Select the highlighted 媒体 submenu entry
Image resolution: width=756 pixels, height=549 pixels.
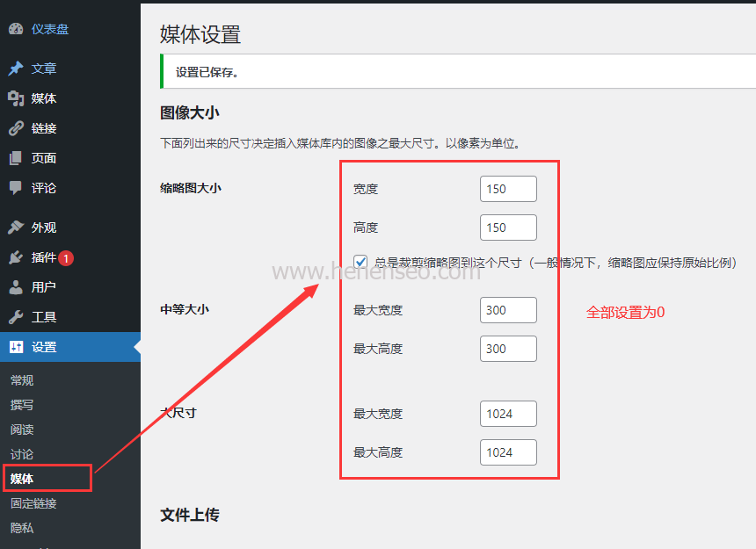tap(22, 478)
